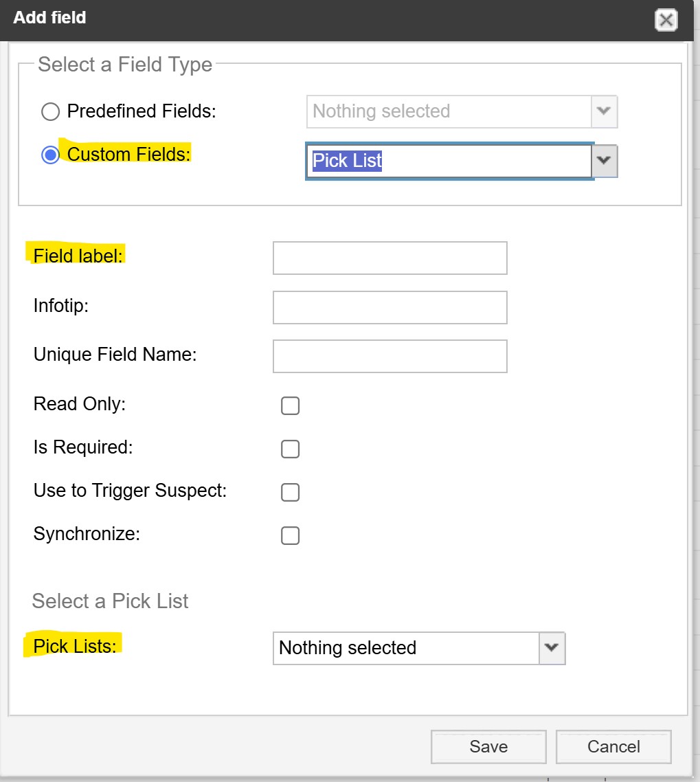Image resolution: width=700 pixels, height=782 pixels.
Task: Open the Predefined Fields dropdown arrow
Action: point(604,111)
